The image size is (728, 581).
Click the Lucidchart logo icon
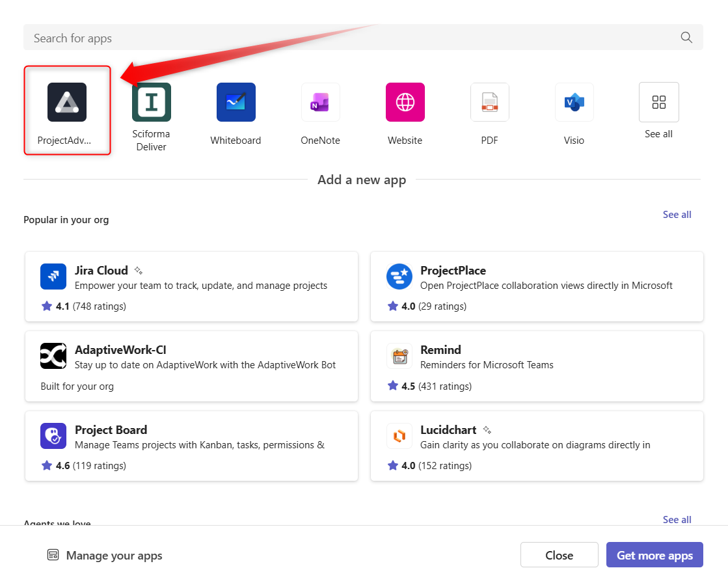[399, 436]
